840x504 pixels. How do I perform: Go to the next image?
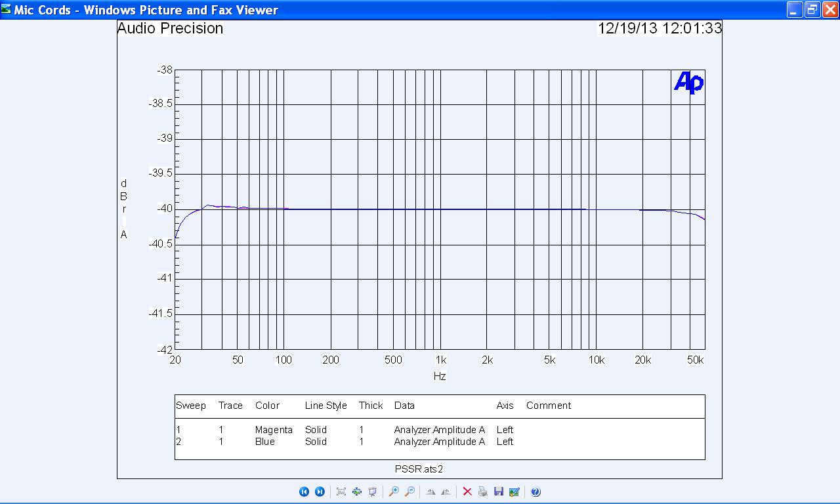[x=320, y=492]
